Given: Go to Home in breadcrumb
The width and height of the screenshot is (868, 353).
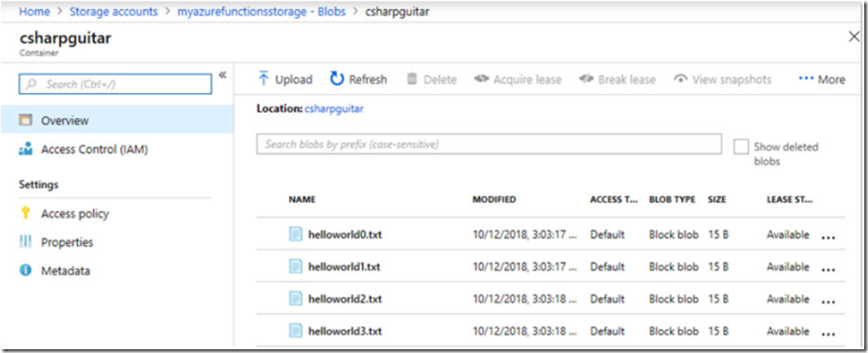Looking at the screenshot, I should point(33,11).
